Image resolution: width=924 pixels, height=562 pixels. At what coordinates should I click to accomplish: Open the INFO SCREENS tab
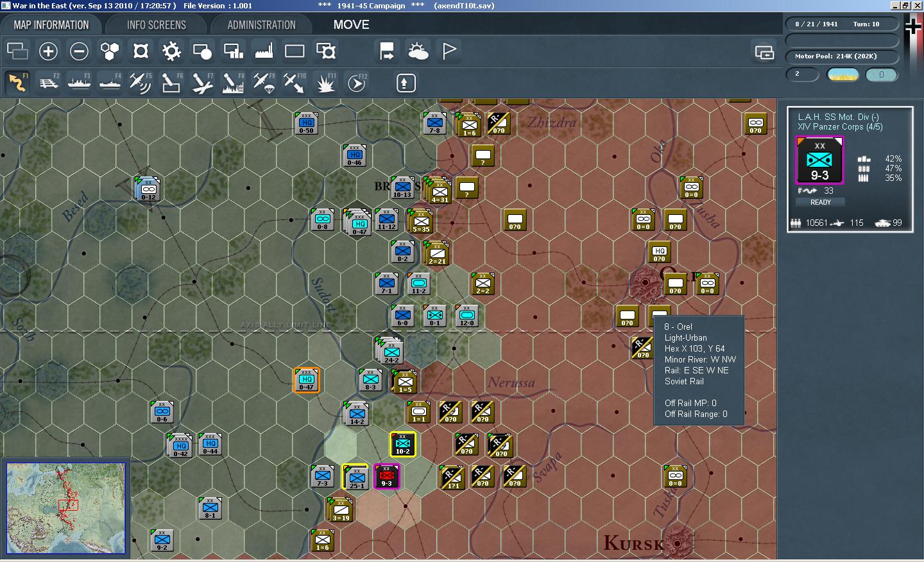tap(156, 25)
